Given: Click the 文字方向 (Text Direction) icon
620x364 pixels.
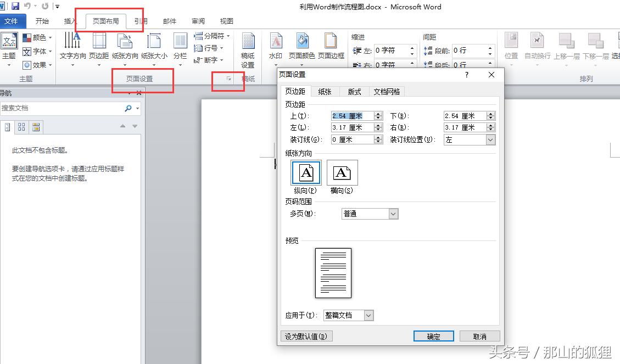Looking at the screenshot, I should [72, 48].
